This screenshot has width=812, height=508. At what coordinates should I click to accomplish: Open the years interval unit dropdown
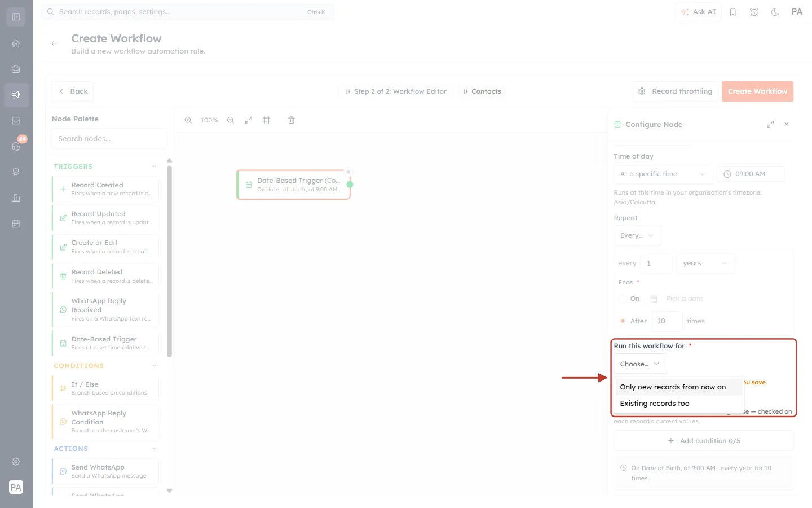pyautogui.click(x=705, y=263)
